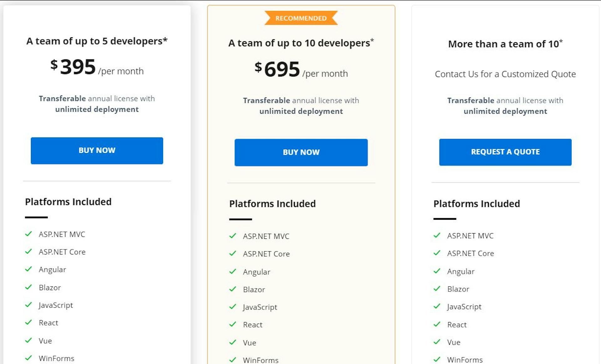This screenshot has width=601, height=364.
Task: Select the Blazor platform in the $695 plan
Action: tap(254, 289)
